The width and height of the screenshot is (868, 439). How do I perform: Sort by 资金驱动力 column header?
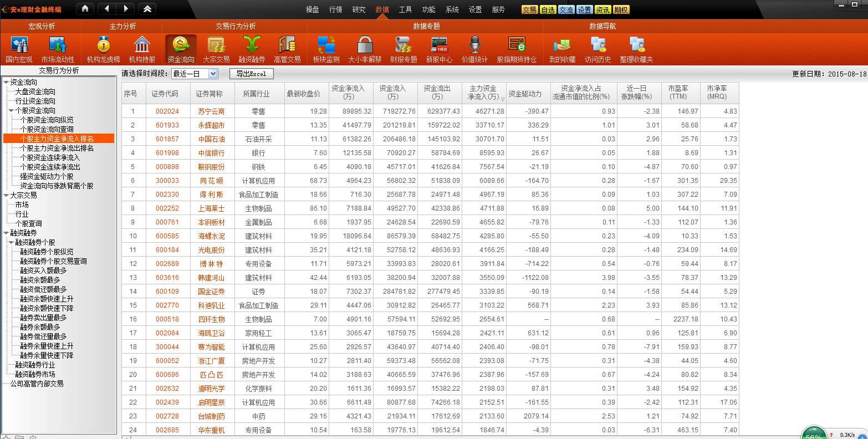coord(528,93)
